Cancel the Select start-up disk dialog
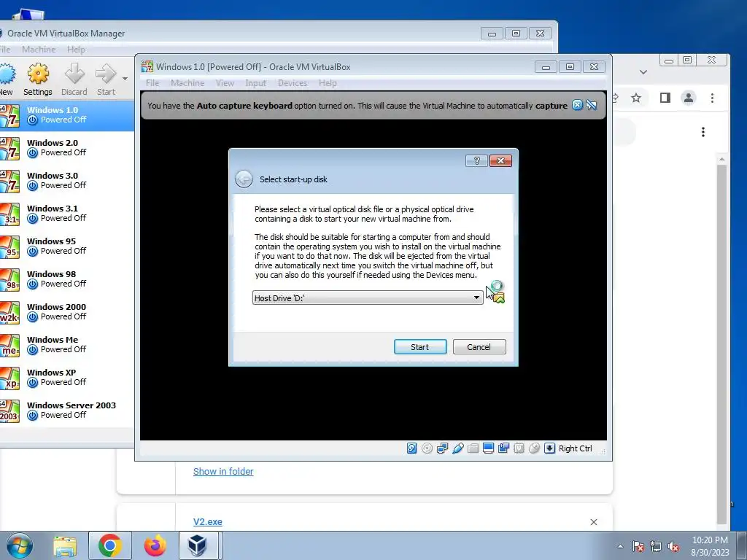This screenshot has height=560, width=747. pyautogui.click(x=479, y=346)
